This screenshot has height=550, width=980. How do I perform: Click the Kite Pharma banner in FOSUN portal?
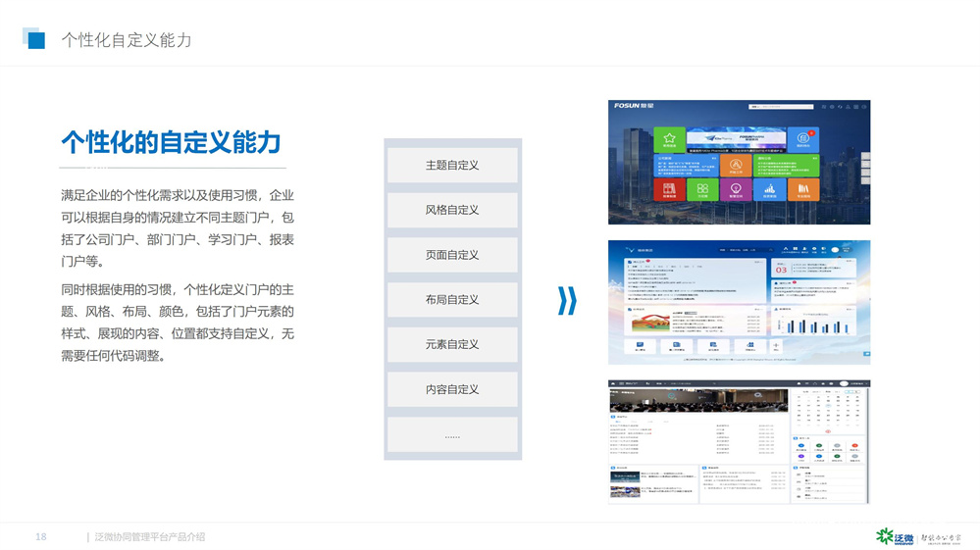(737, 140)
